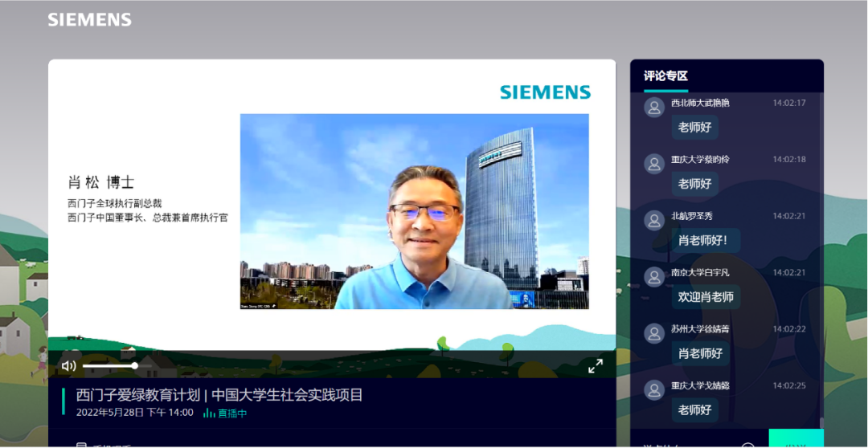Click the timestamp 14:02:25
The width and height of the screenshot is (868, 448).
[789, 385]
